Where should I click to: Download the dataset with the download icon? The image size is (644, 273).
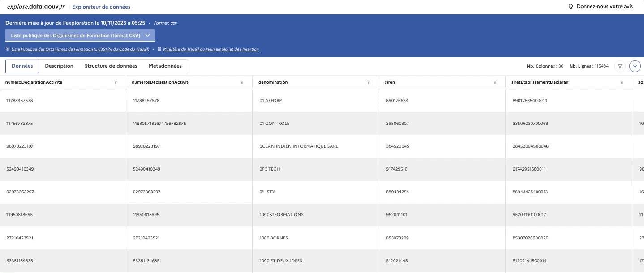[x=635, y=66]
